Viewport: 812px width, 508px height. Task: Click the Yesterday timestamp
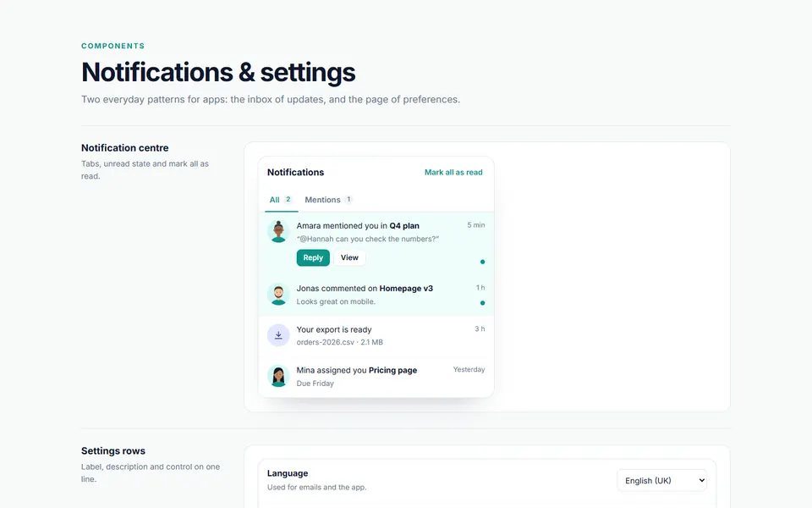pyautogui.click(x=469, y=370)
